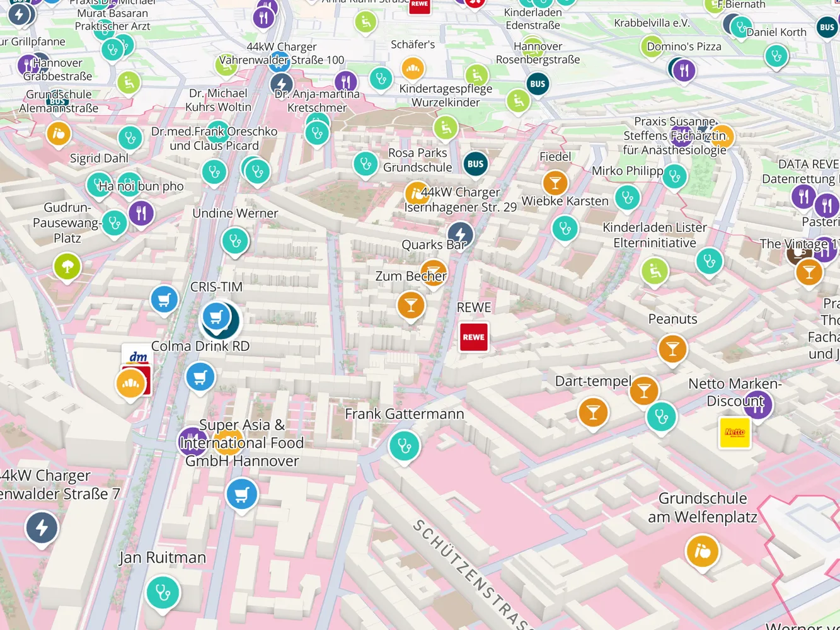Select the BUS stop marker near Rosenbergstraße

pyautogui.click(x=538, y=84)
